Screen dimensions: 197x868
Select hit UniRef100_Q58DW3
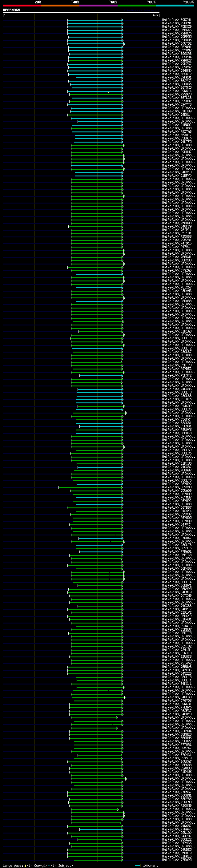176,223
